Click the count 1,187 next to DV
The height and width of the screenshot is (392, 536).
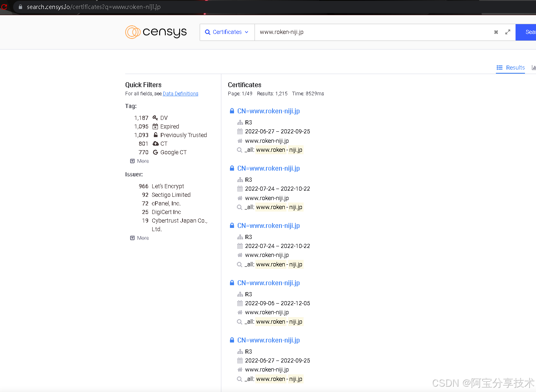click(x=141, y=118)
